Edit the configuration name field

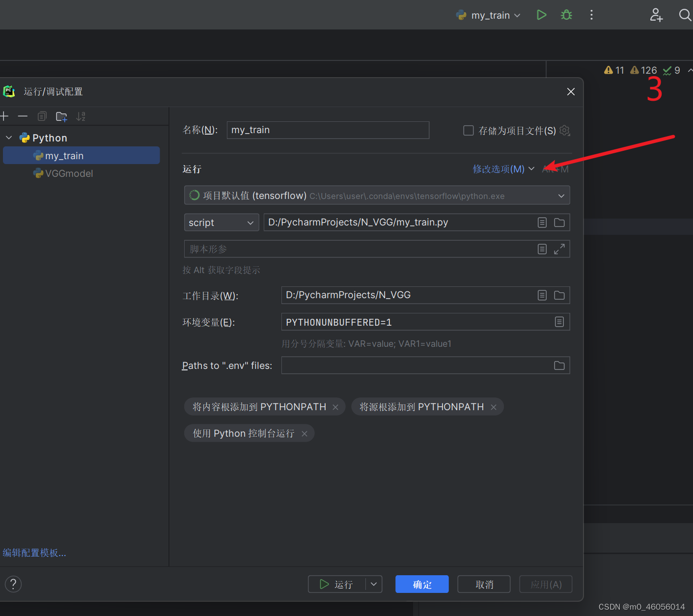pyautogui.click(x=328, y=130)
